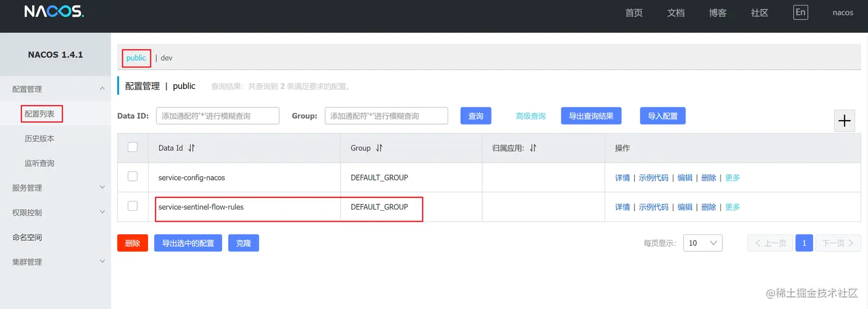Open the nacos user menu
868x309 pixels.
(x=843, y=13)
